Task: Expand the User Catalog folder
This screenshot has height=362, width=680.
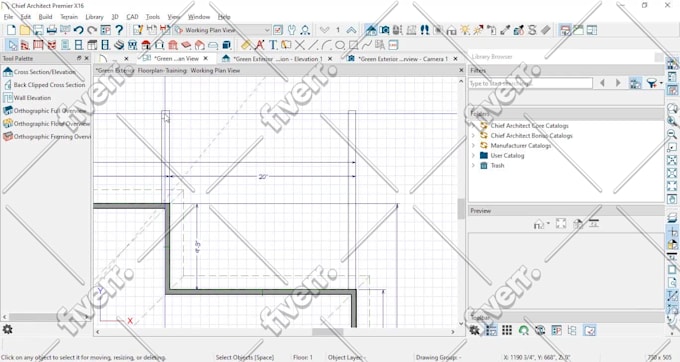Action: point(473,156)
